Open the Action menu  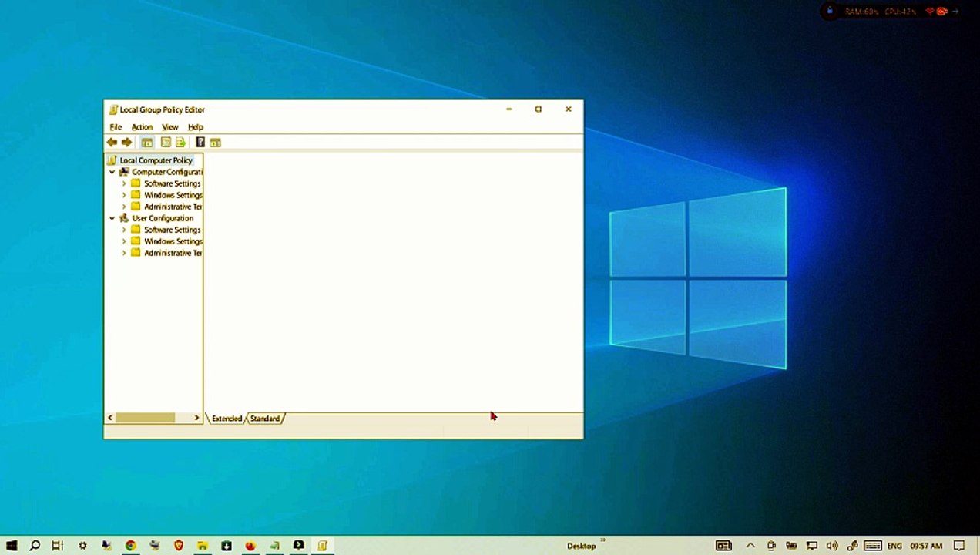[142, 127]
